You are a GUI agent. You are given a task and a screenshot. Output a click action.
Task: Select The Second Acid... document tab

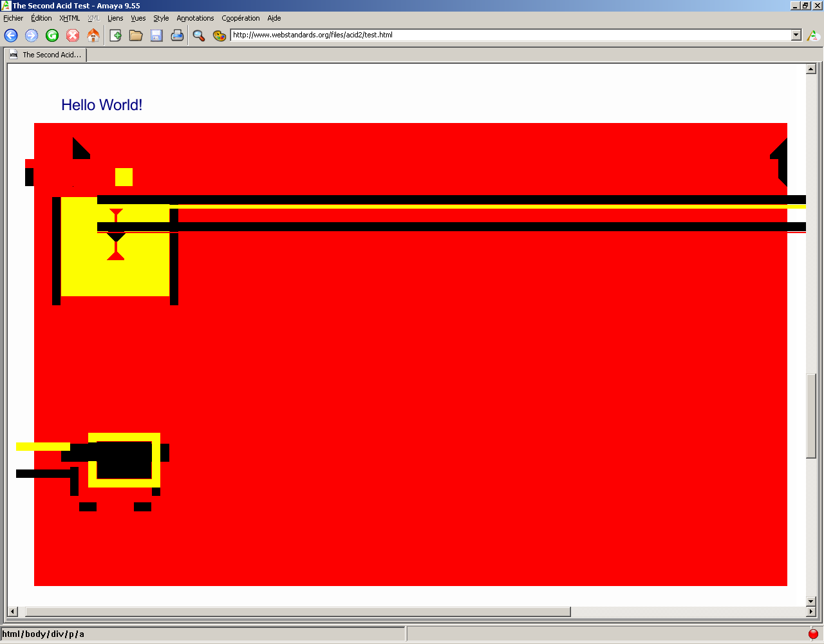pyautogui.click(x=45, y=55)
